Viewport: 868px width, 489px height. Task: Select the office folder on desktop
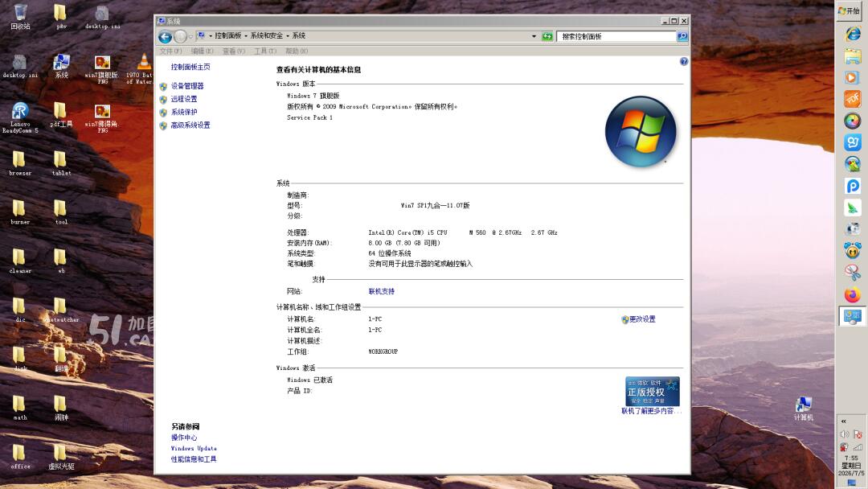tap(20, 456)
